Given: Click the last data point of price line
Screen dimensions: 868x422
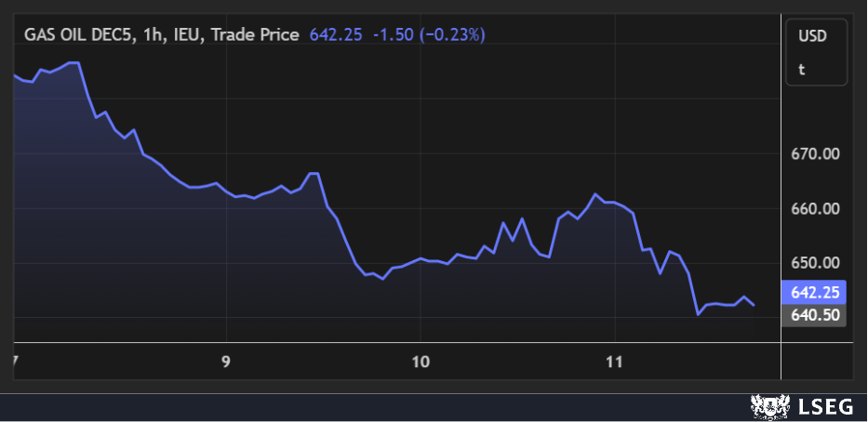Looking at the screenshot, I should [754, 305].
